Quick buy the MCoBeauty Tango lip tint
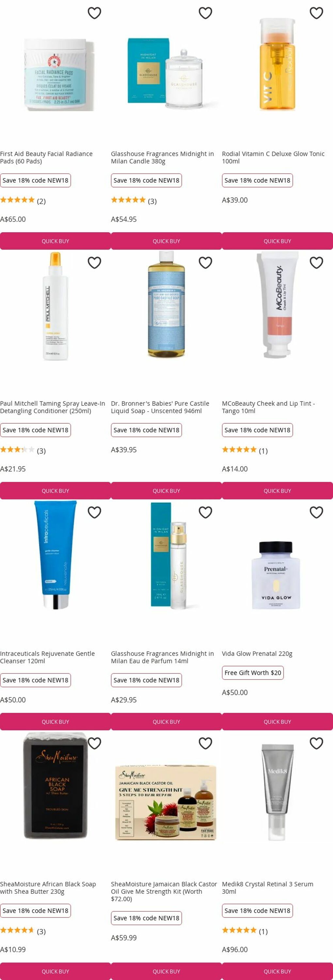The image size is (333, 980). click(x=277, y=491)
